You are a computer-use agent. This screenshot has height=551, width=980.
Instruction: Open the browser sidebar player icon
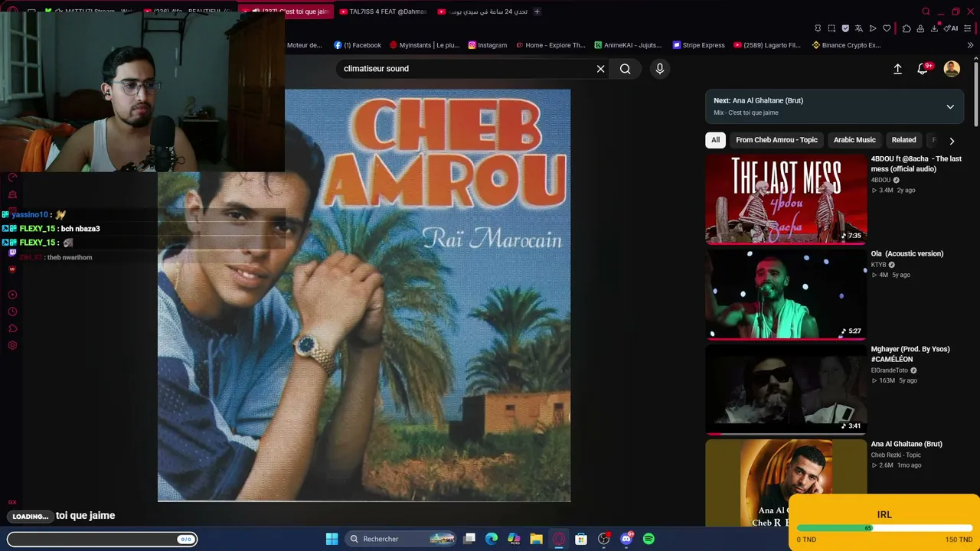point(12,295)
